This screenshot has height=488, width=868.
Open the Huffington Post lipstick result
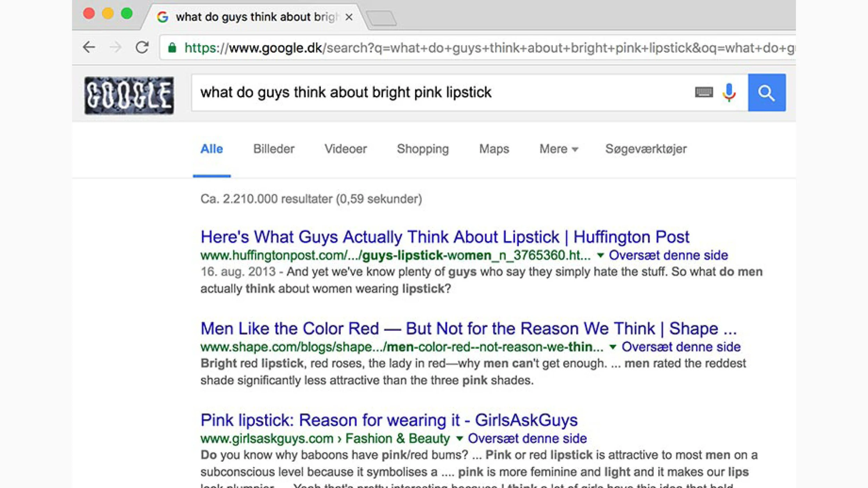(445, 237)
